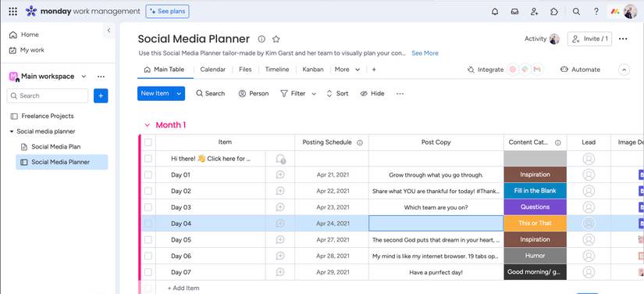Viewport: 644px width, 294px height.
Task: Check the Hi there row checkbox
Action: point(148,159)
